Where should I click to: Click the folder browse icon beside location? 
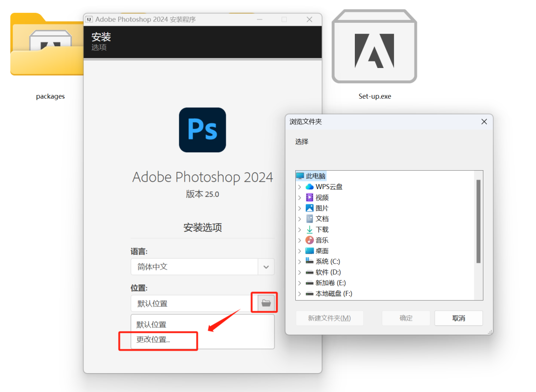pos(266,303)
